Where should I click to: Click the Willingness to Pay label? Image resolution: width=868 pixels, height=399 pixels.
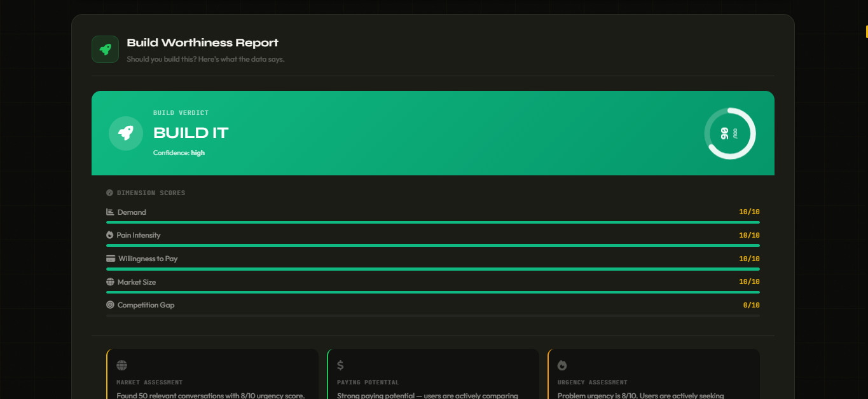pos(148,259)
